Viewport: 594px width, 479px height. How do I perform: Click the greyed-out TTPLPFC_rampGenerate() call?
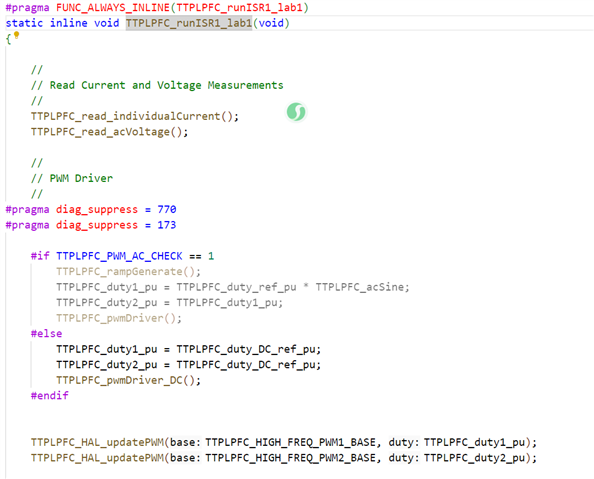pos(128,272)
